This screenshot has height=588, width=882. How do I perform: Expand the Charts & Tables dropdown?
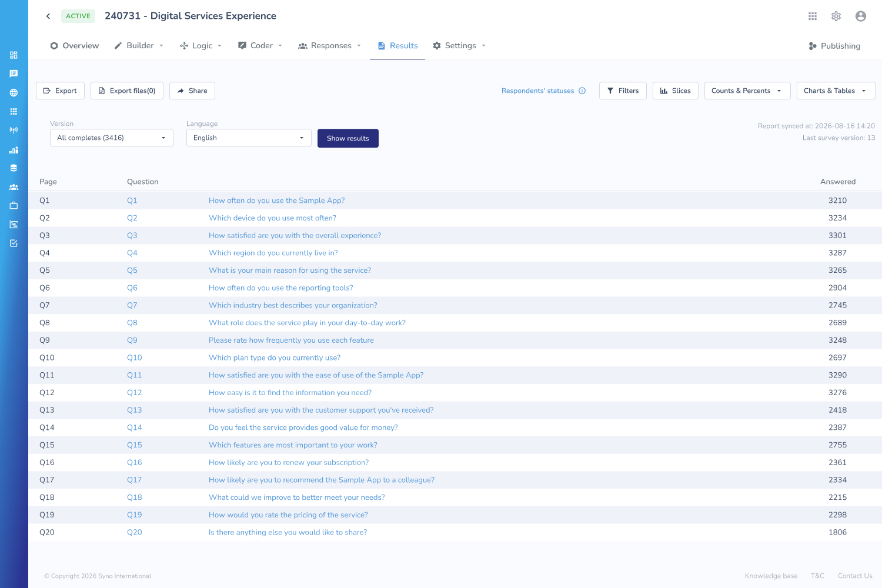836,91
